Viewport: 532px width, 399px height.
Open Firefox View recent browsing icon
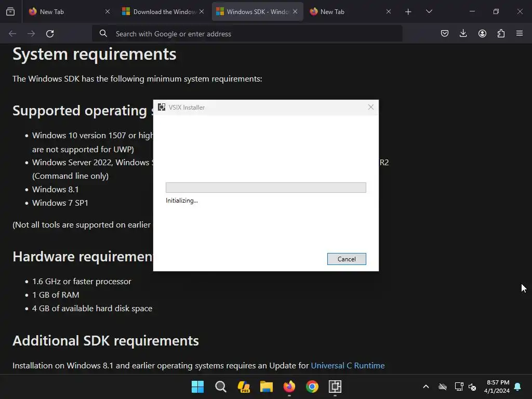pyautogui.click(x=10, y=11)
